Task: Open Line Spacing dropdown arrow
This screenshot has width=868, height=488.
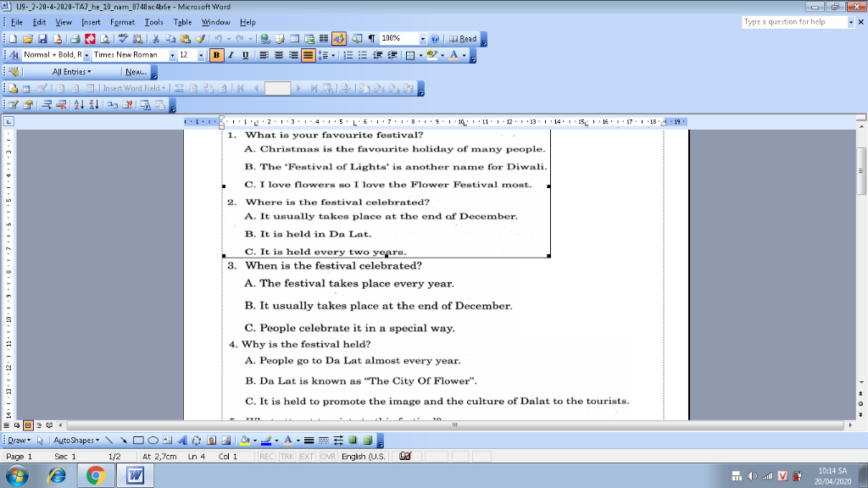Action: click(x=333, y=55)
